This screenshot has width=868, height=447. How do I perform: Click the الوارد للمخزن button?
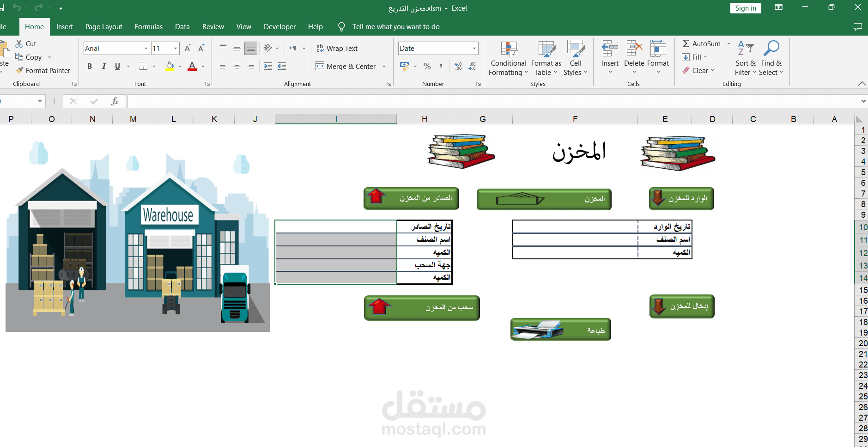[x=681, y=198]
